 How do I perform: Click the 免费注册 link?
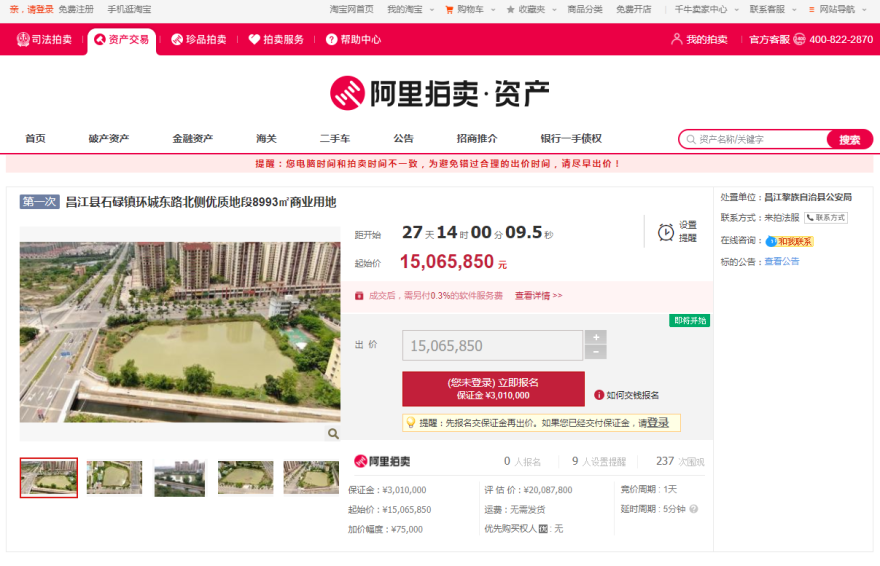tap(76, 9)
